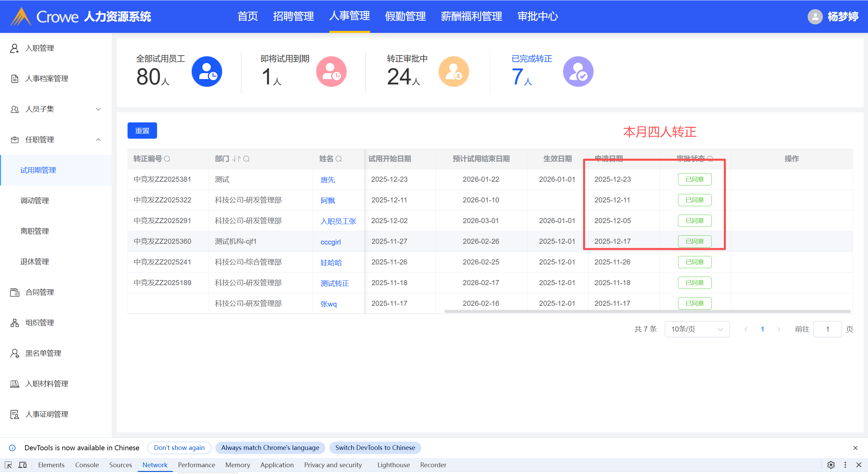The height and width of the screenshot is (474, 868).
Task: Toggle the DevTools device toolbar icon
Action: [x=23, y=465]
